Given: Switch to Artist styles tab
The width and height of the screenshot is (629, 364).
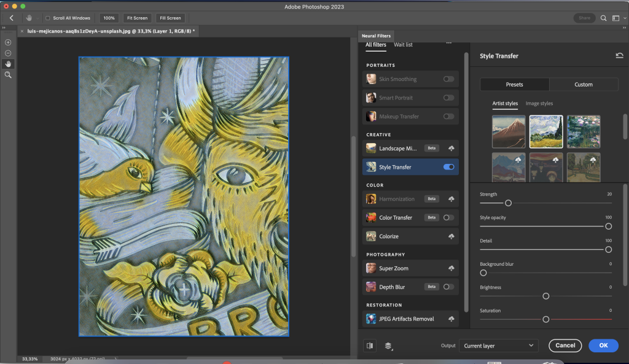Looking at the screenshot, I should coord(505,103).
